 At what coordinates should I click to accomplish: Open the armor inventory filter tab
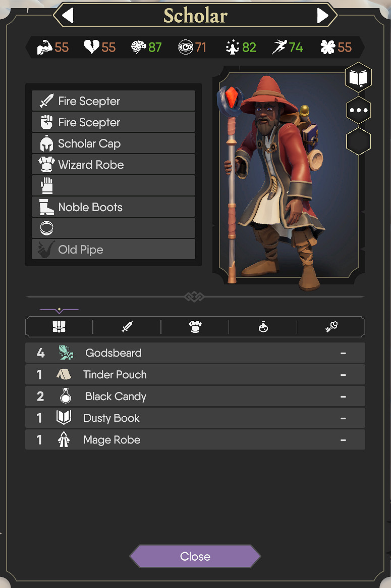(x=195, y=327)
